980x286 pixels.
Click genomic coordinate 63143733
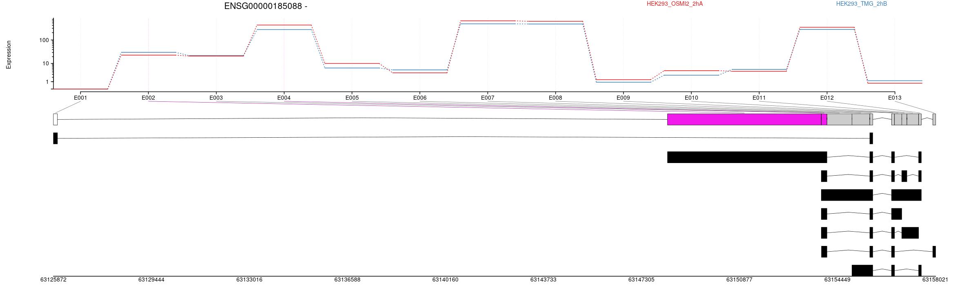[x=543, y=280]
